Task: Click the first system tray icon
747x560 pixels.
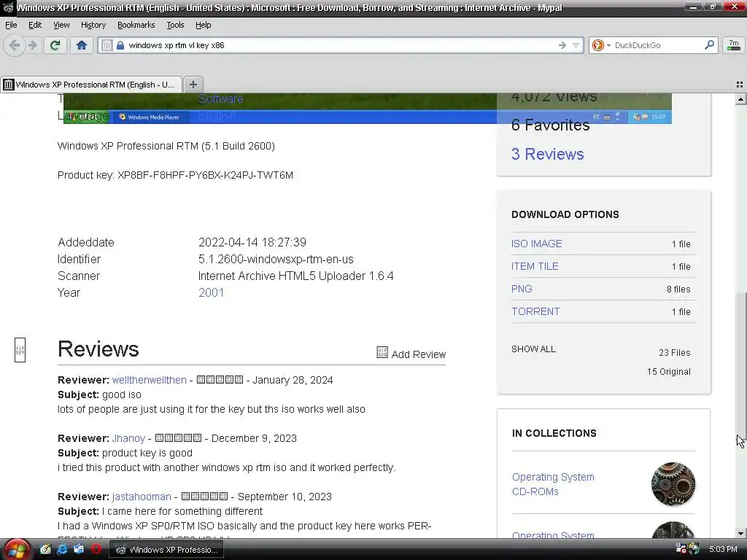Action: coord(681,549)
